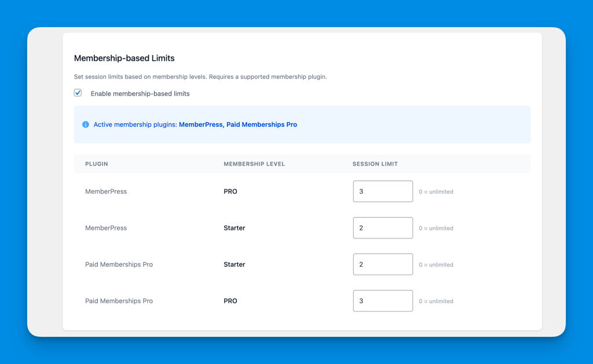Click the PRO level for Paid Memberships Pro
The image size is (593, 364).
click(x=230, y=301)
